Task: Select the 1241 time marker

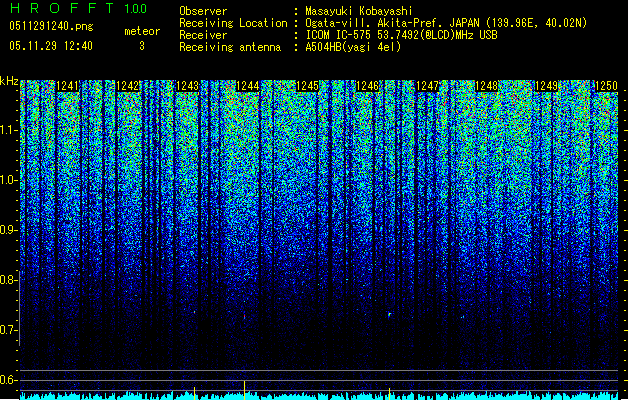Action: [x=67, y=86]
